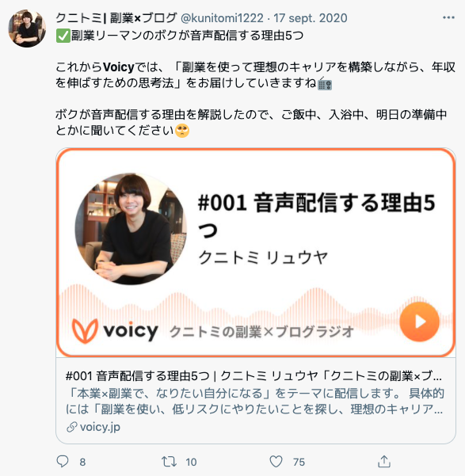This screenshot has width=465, height=476.
Task: Click the link chain icon beside voicy.jp
Action: click(x=71, y=427)
